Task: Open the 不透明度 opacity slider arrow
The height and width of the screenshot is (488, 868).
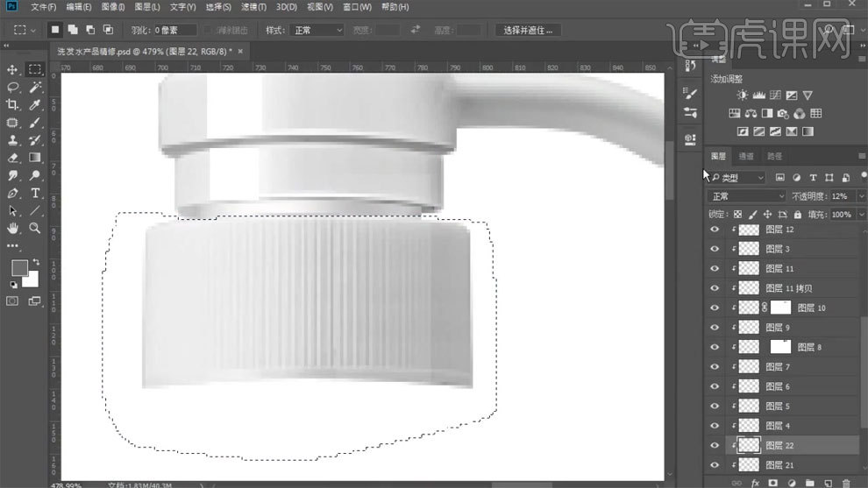Action: click(x=861, y=196)
